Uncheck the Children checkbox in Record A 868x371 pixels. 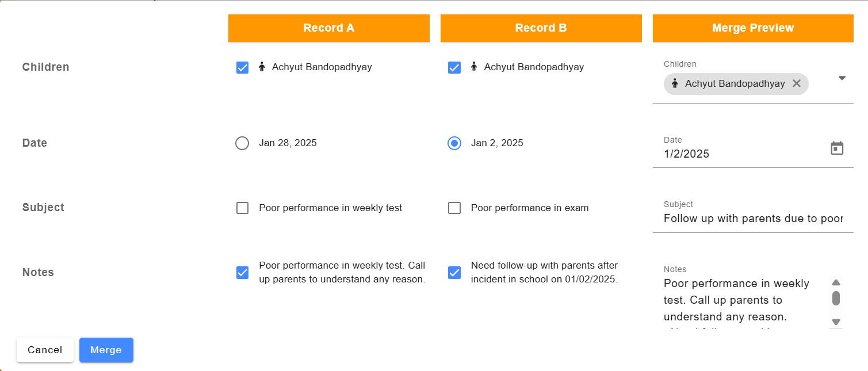(242, 67)
